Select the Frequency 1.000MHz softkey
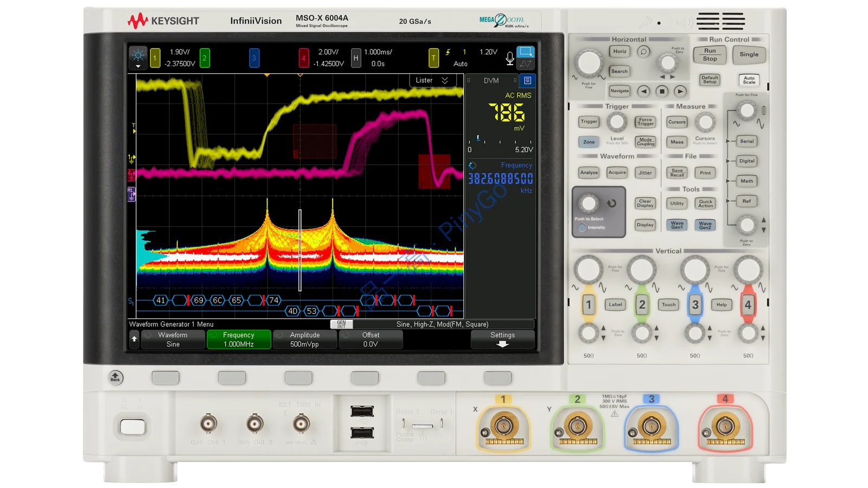Image resolution: width=868 pixels, height=488 pixels. coord(239,339)
